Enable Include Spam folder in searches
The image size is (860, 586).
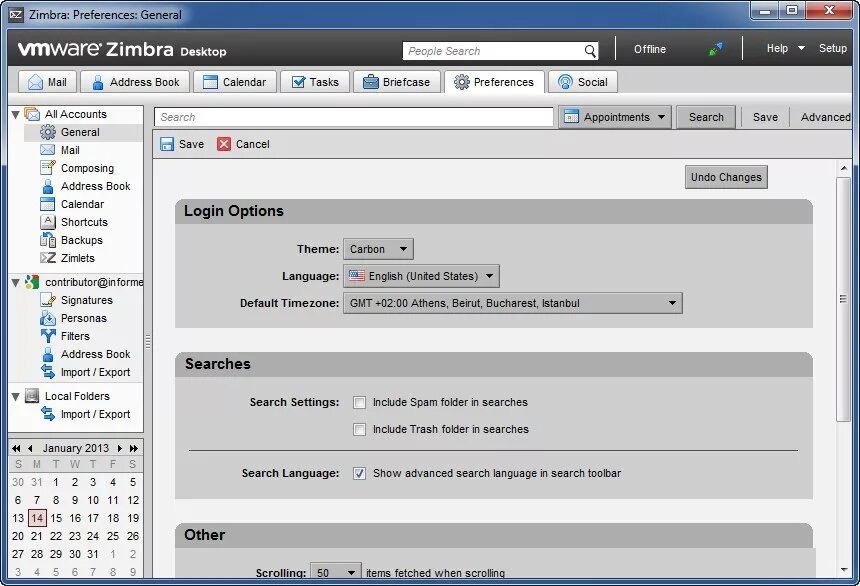point(359,403)
